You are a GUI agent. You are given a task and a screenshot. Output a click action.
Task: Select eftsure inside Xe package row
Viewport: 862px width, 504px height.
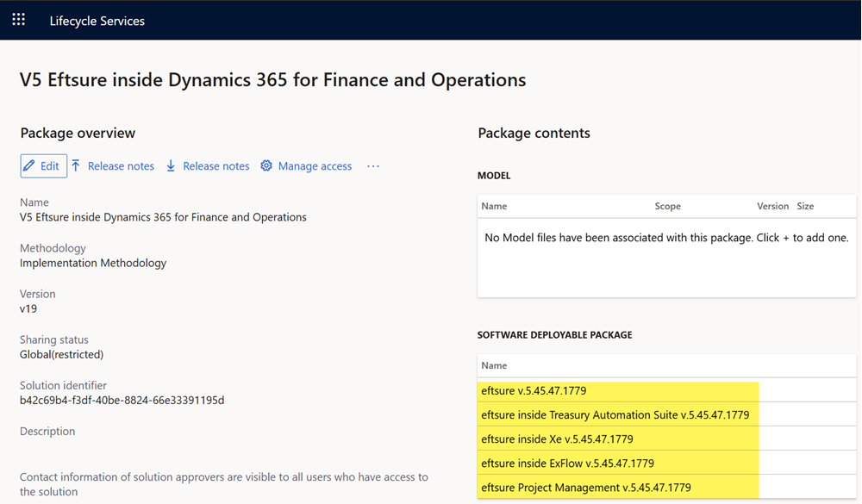coord(667,439)
